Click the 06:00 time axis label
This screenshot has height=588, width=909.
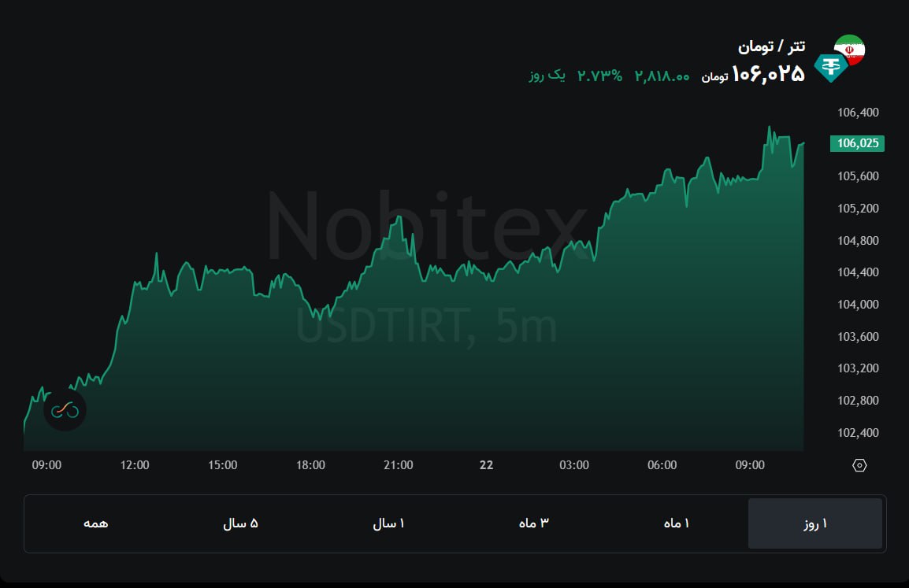[662, 465]
